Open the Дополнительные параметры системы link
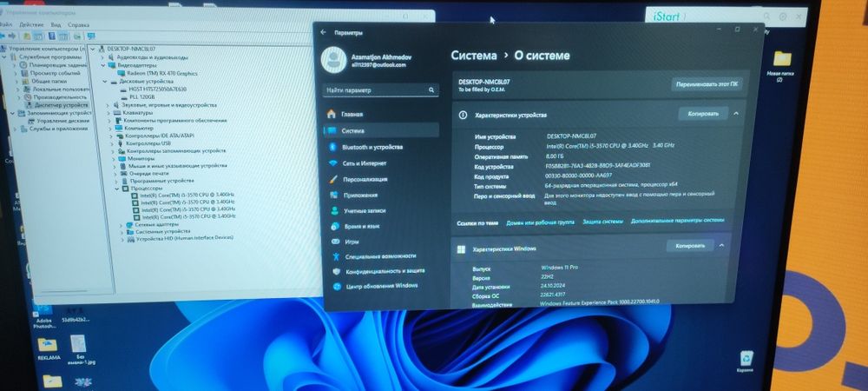This screenshot has width=868, height=391. pyautogui.click(x=677, y=221)
